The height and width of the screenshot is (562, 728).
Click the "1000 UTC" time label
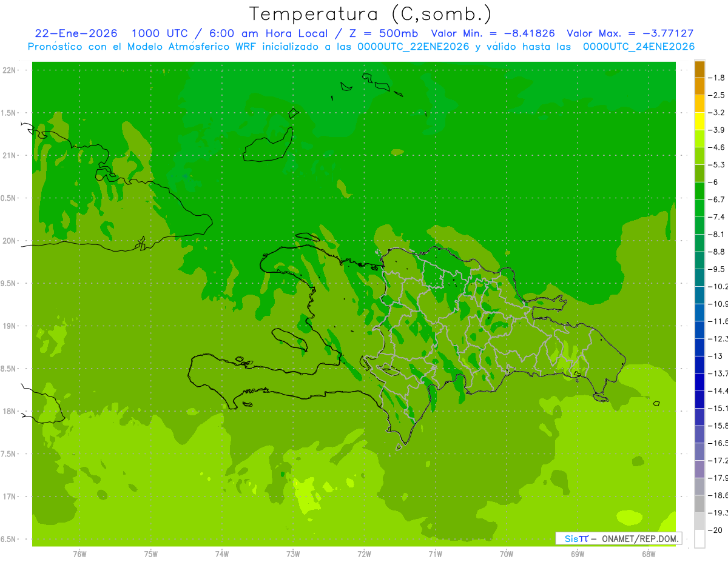(160, 33)
